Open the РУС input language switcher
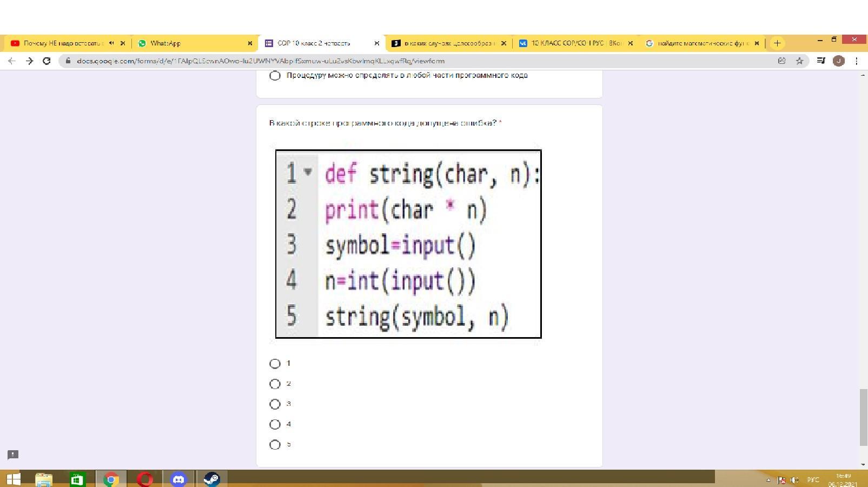 pos(813,480)
